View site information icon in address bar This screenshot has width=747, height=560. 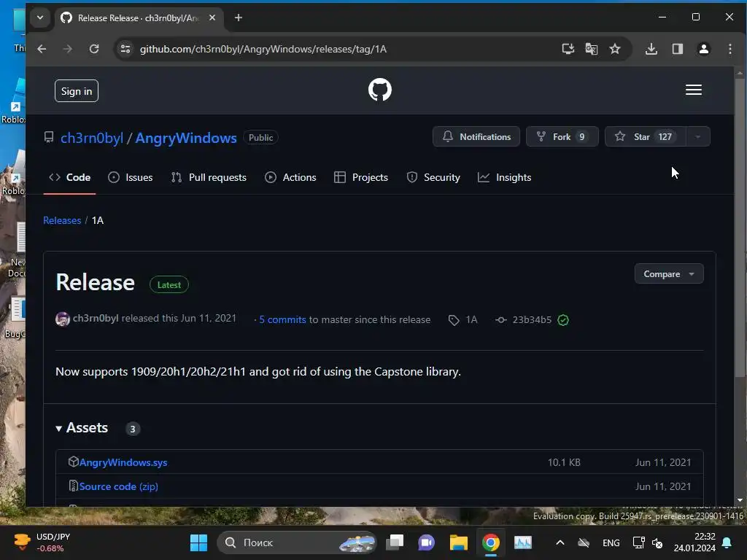click(x=125, y=49)
